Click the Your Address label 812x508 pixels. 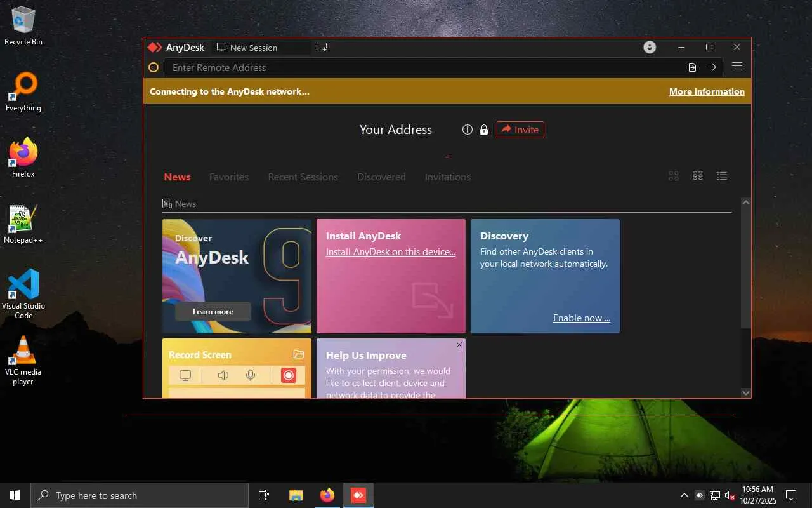(396, 130)
